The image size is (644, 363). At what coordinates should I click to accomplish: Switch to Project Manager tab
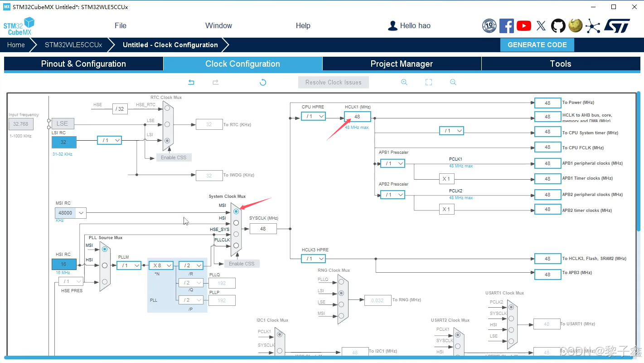402,64
